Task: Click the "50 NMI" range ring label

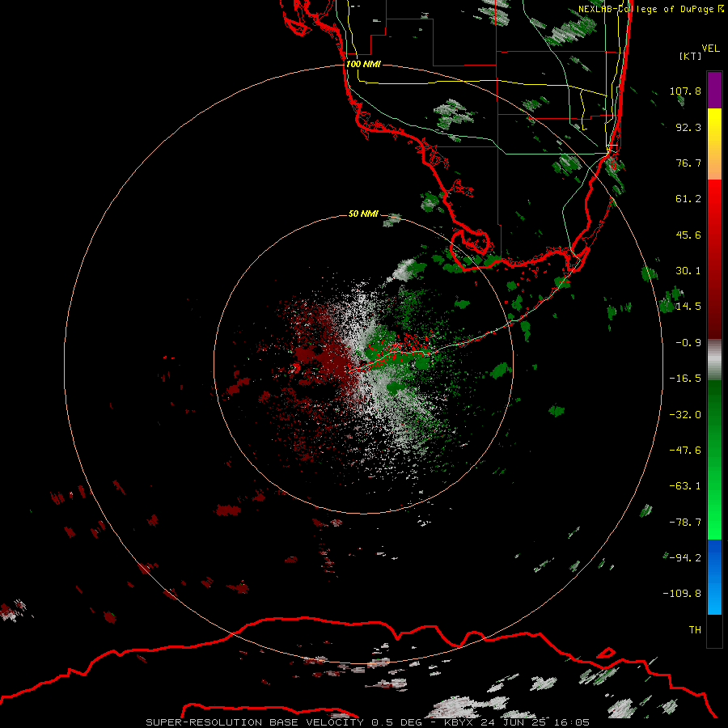Action: tap(363, 214)
